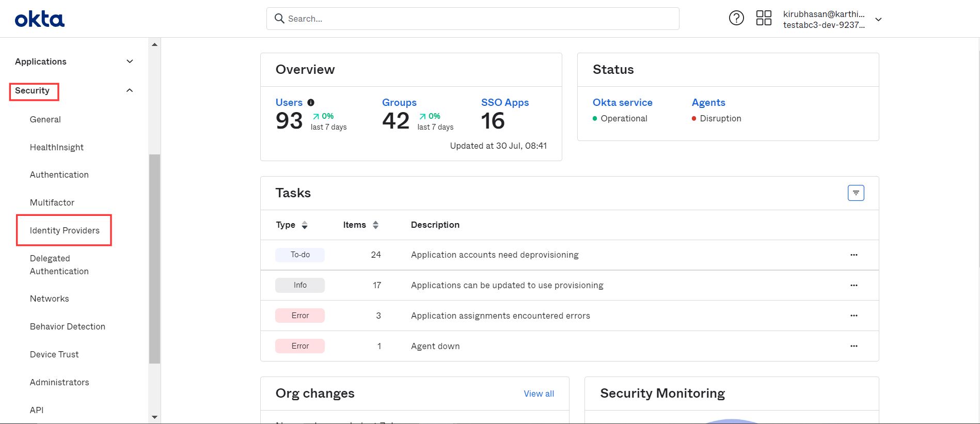Click info icon next to Users
The height and width of the screenshot is (424, 980).
311,102
